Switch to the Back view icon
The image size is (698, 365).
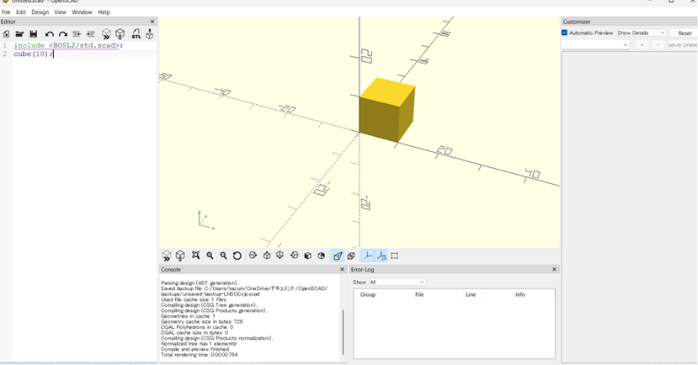click(x=321, y=256)
